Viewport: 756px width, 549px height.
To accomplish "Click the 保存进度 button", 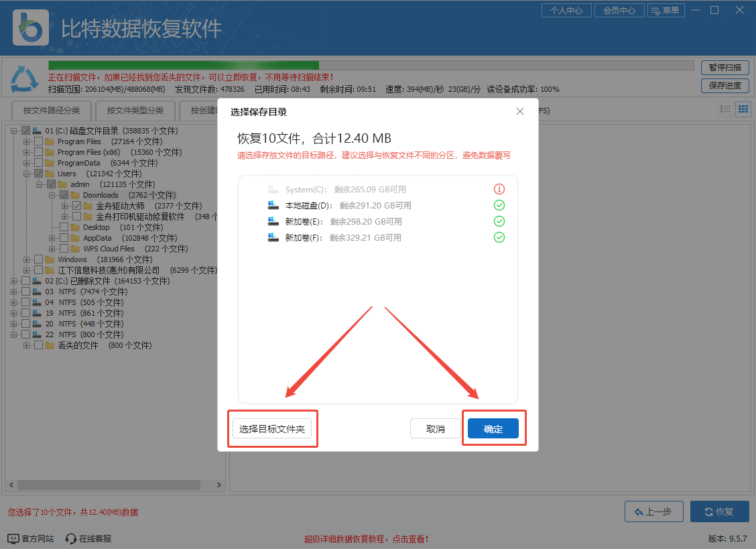I will [724, 85].
